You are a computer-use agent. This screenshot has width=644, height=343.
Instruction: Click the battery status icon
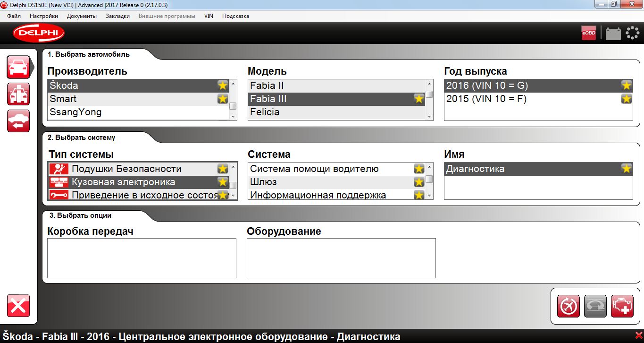tap(613, 34)
